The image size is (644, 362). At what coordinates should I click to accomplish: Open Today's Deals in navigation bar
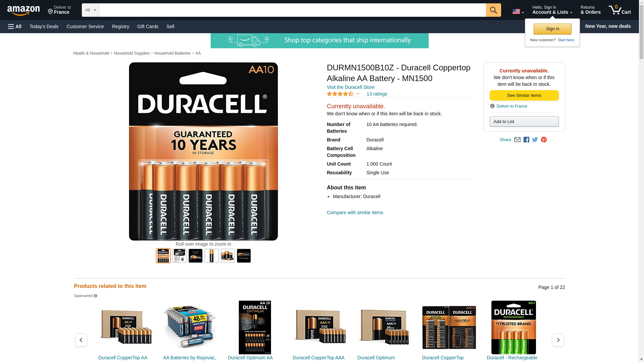[x=44, y=26]
